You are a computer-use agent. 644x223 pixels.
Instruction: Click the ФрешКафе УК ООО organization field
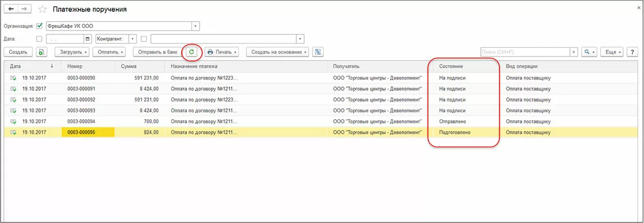[x=119, y=26]
